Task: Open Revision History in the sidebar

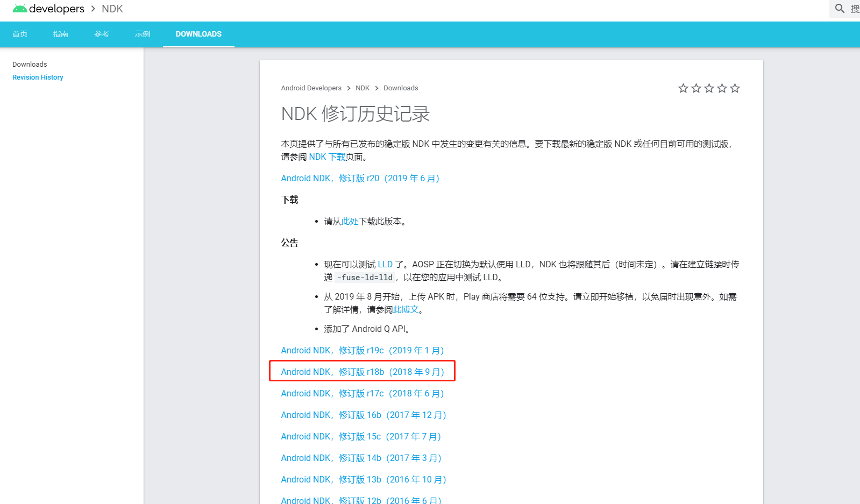Action: coord(38,77)
